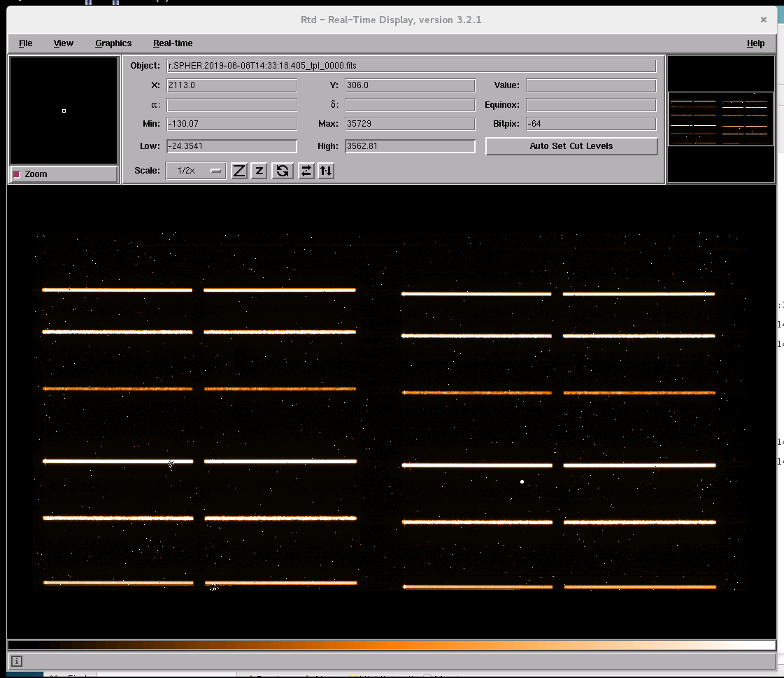
Task: Click the High cut level field
Action: 410,146
